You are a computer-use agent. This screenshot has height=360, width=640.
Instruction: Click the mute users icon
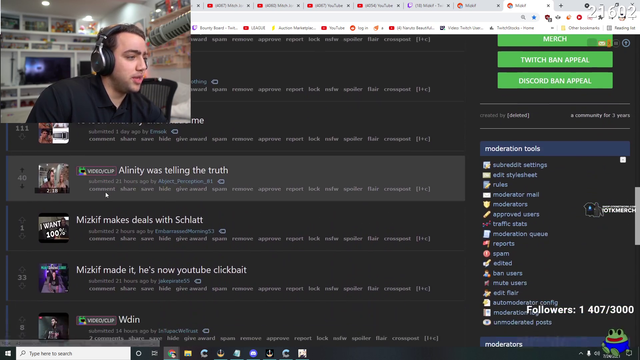[x=487, y=283]
